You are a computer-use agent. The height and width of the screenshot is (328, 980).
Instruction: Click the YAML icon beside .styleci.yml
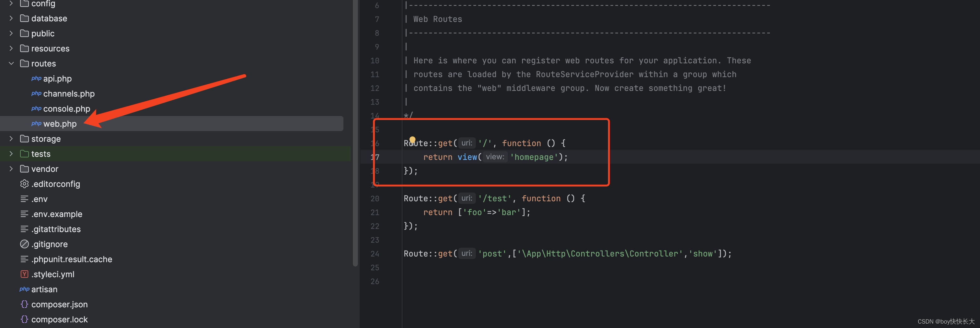(24, 274)
